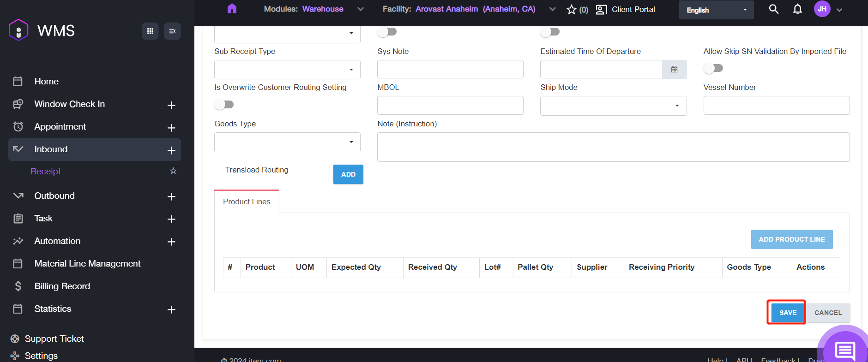868x362 pixels.
Task: Toggle Is Overwrite Customer Routing Setting
Action: pyautogui.click(x=224, y=105)
